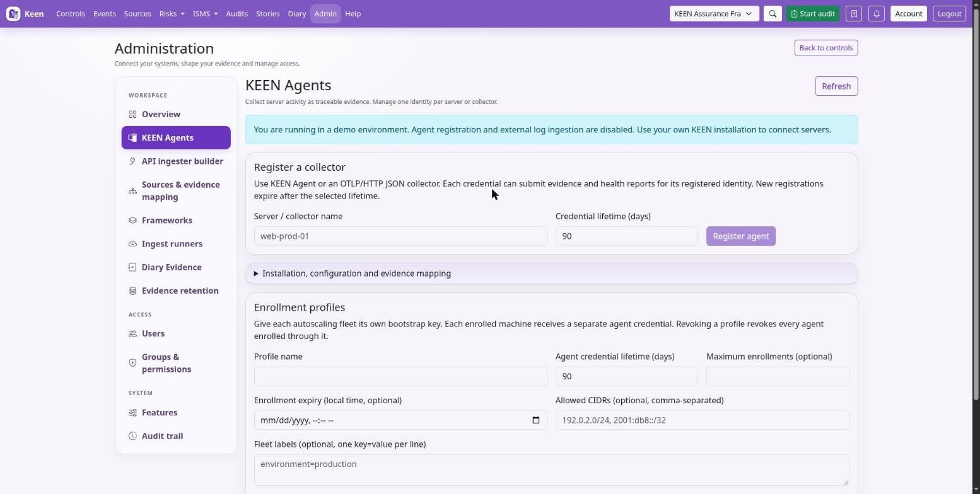Image resolution: width=980 pixels, height=494 pixels.
Task: Click the Overview sidebar icon
Action: pos(132,115)
